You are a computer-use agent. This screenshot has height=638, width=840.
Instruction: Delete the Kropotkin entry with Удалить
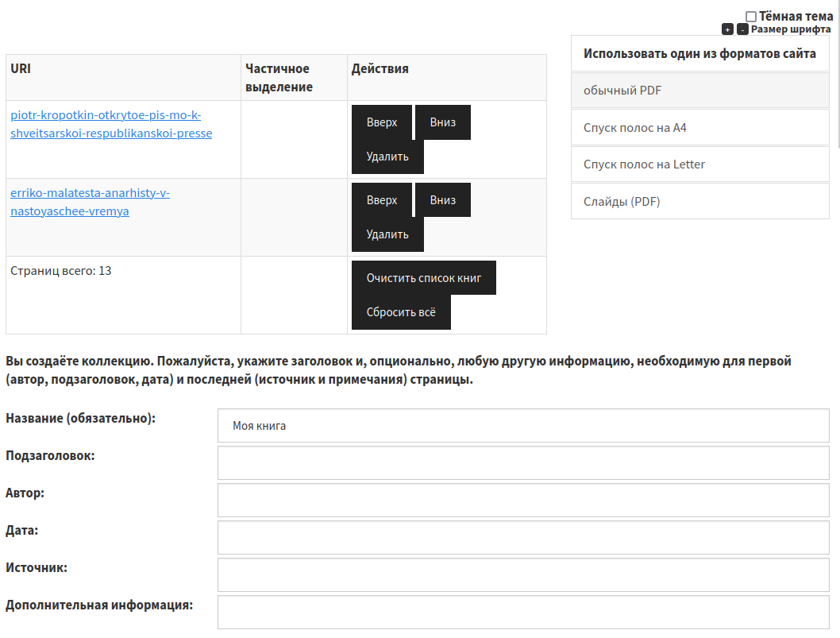(387, 157)
